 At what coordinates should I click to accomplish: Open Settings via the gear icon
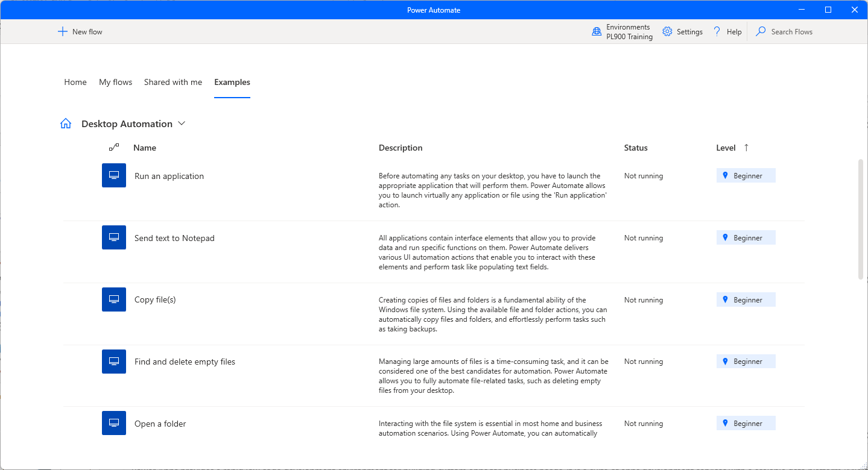click(x=667, y=32)
